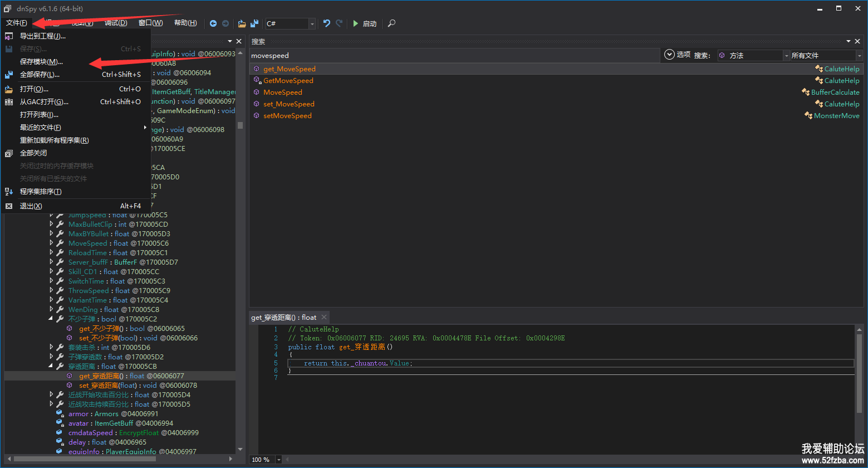Expand the MaxBulletClip property node
868x468 pixels.
click(52, 225)
